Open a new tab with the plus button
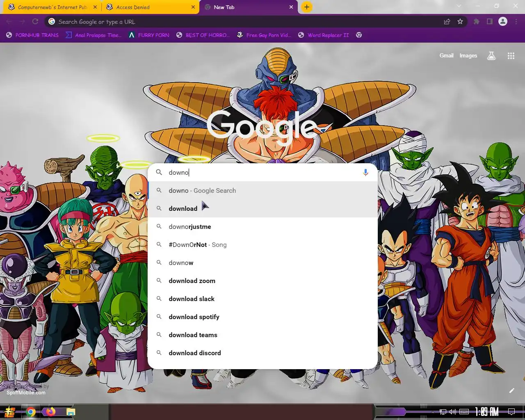 [306, 7]
